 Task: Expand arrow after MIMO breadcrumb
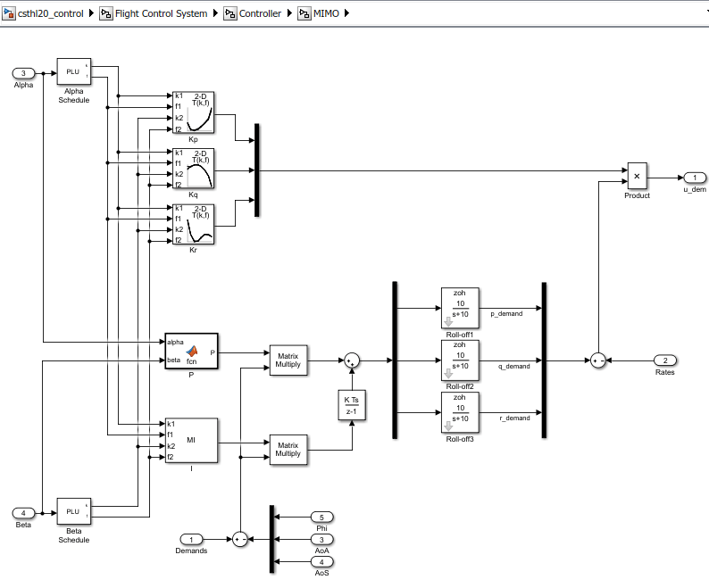point(346,13)
